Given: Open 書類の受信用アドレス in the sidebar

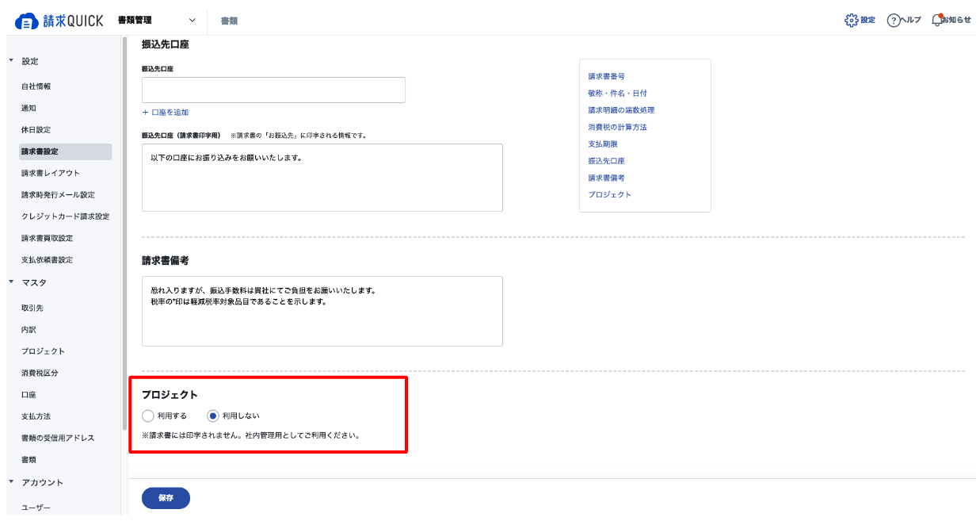Looking at the screenshot, I should click(x=58, y=438).
